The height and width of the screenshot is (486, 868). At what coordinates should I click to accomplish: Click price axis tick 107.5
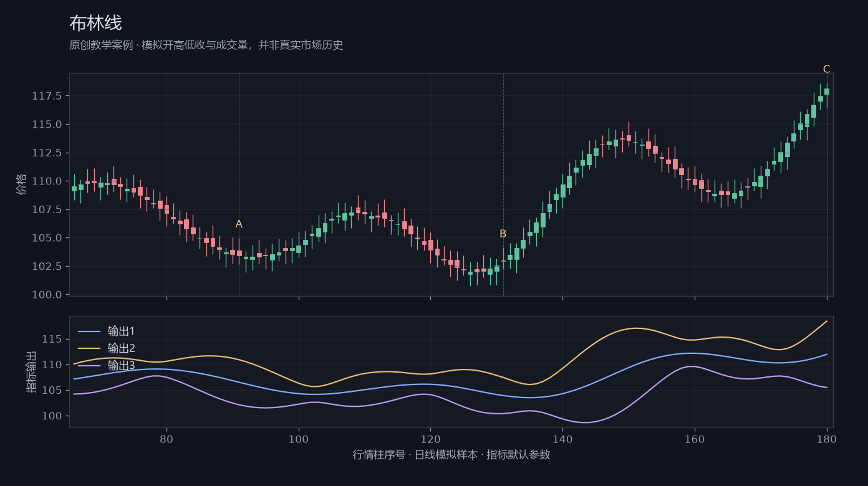[x=47, y=209]
